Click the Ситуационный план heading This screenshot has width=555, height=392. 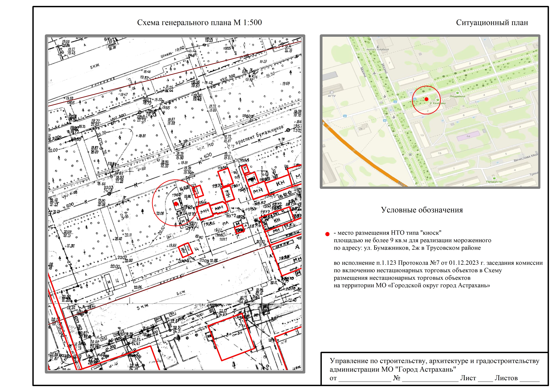pos(492,22)
